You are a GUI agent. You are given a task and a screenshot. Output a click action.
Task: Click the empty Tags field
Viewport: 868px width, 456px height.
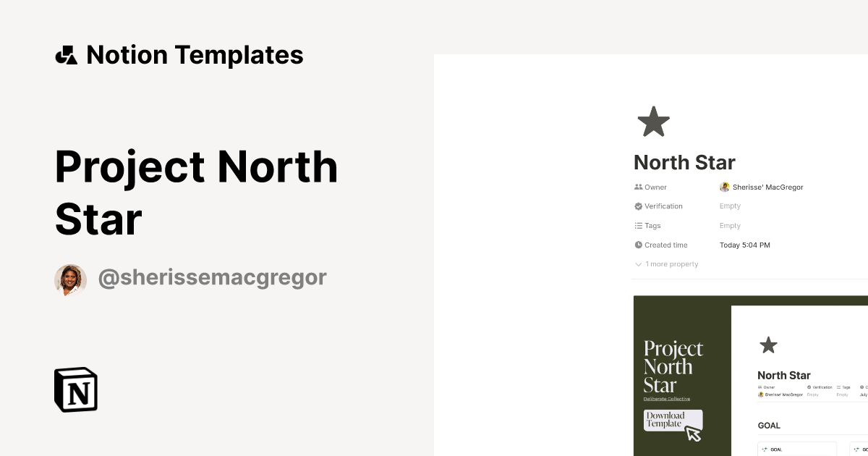pos(730,225)
